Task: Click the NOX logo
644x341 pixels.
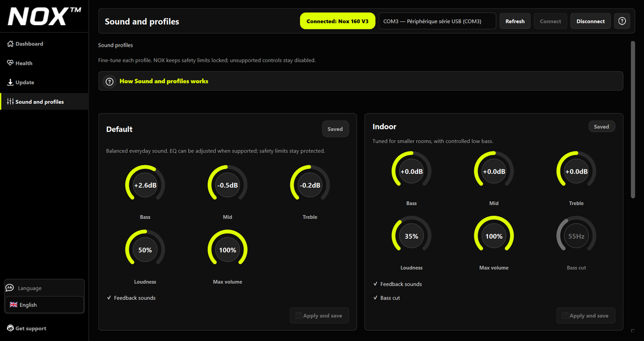Action: [x=44, y=16]
